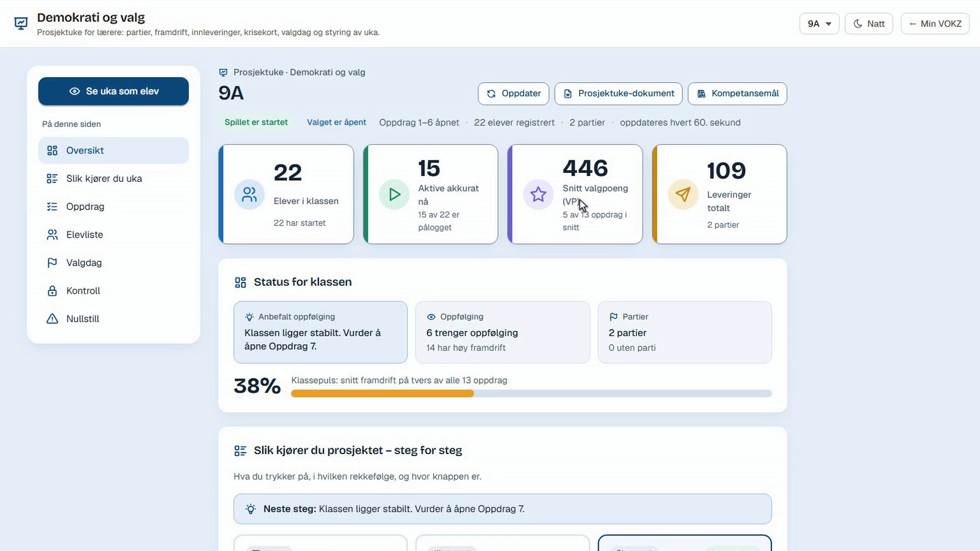This screenshot has width=980, height=551.
Task: Click the Oppdater refresh button
Action: (513, 94)
